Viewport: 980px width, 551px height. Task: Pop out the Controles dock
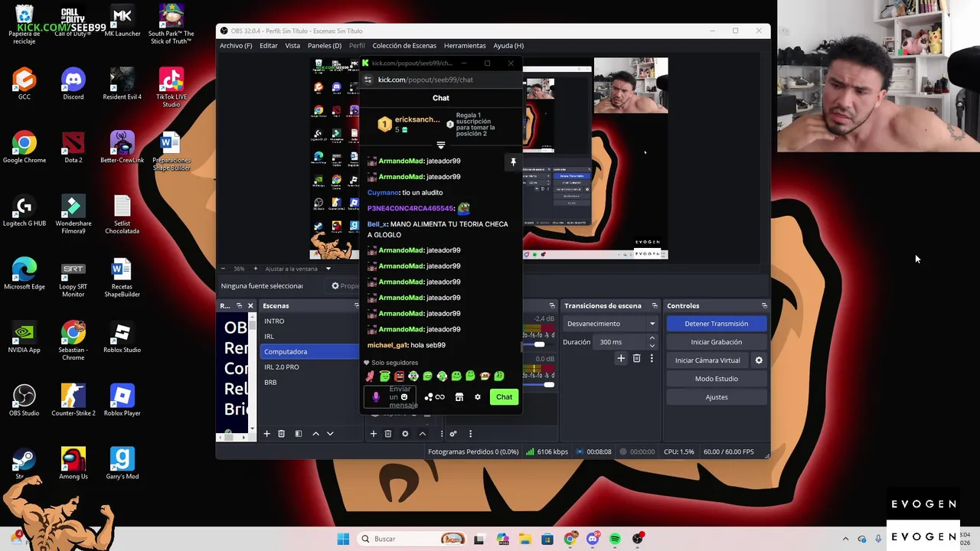pyautogui.click(x=763, y=306)
